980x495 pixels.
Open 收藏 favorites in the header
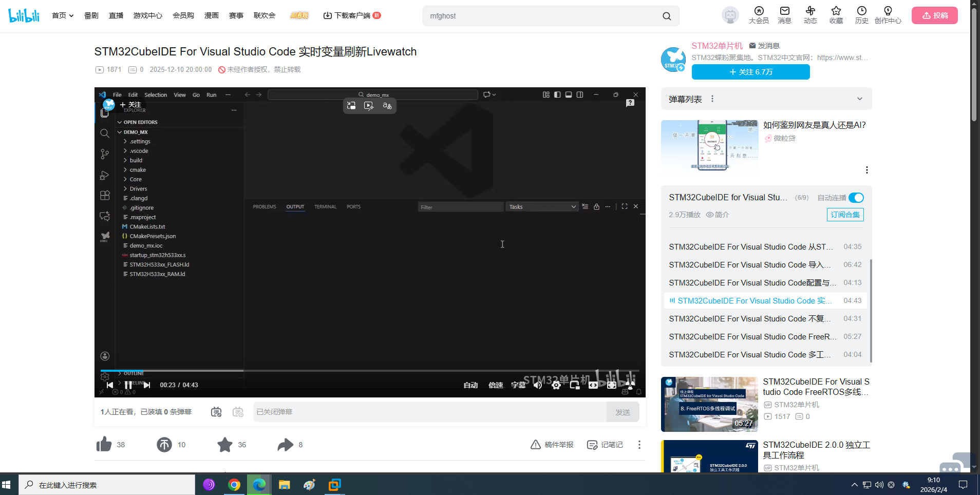point(836,15)
